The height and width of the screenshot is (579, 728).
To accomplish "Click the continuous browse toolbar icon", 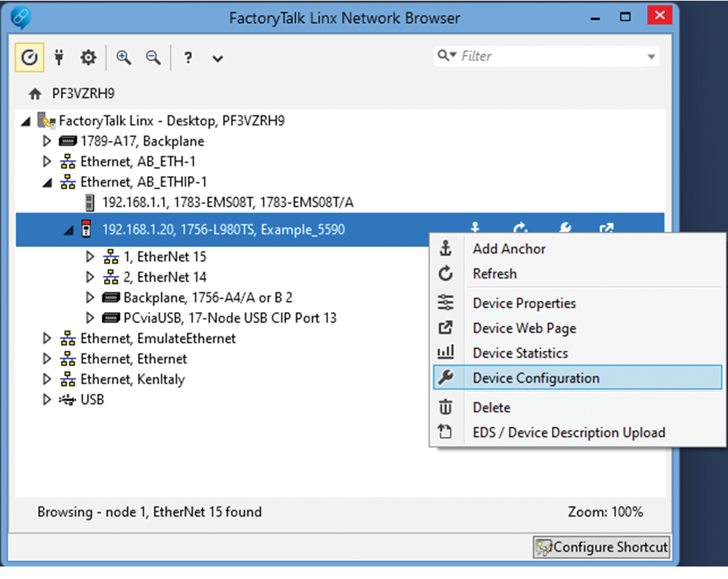I will (29, 58).
